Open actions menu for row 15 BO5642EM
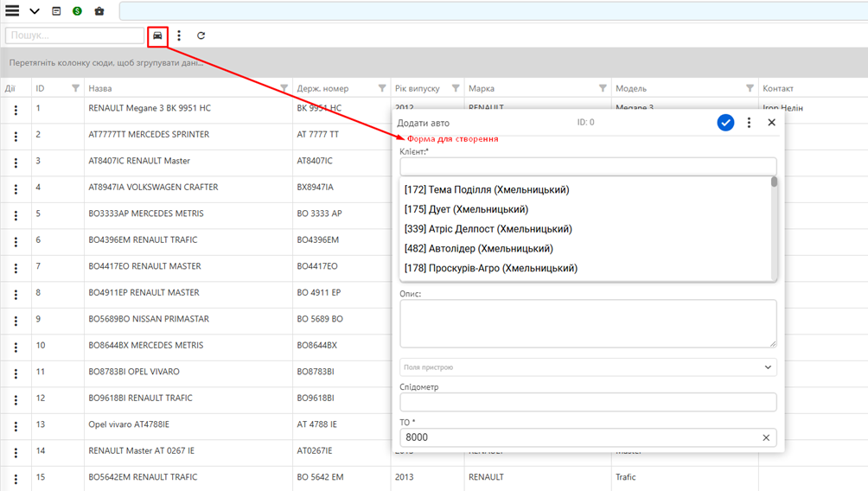Screen dimensions: 868x491 tap(16, 479)
